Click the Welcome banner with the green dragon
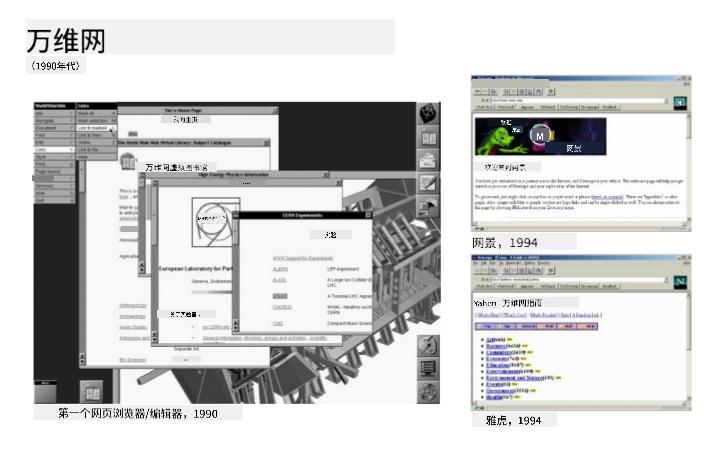The height and width of the screenshot is (455, 728). 541,135
